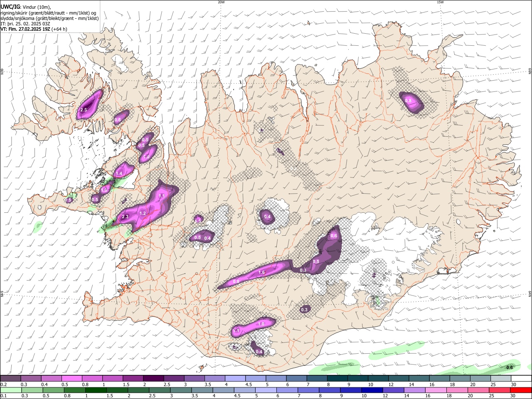Click the 30 label in lower legend

(x=514, y=396)
